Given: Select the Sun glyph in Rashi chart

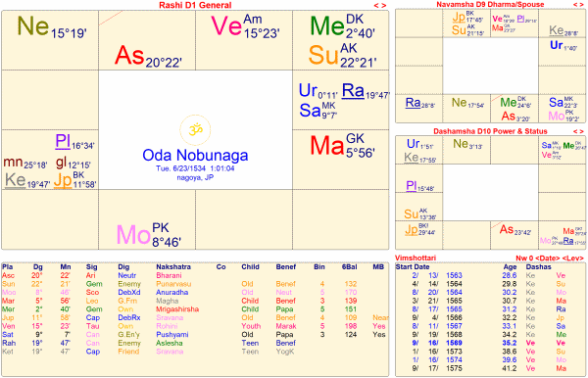Looking at the screenshot, I should (x=323, y=55).
